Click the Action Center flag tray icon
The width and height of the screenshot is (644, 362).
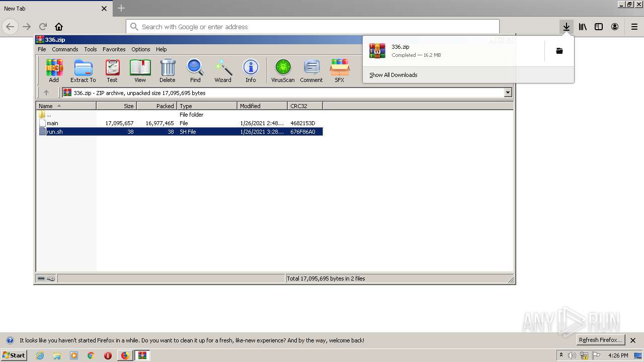click(596, 355)
